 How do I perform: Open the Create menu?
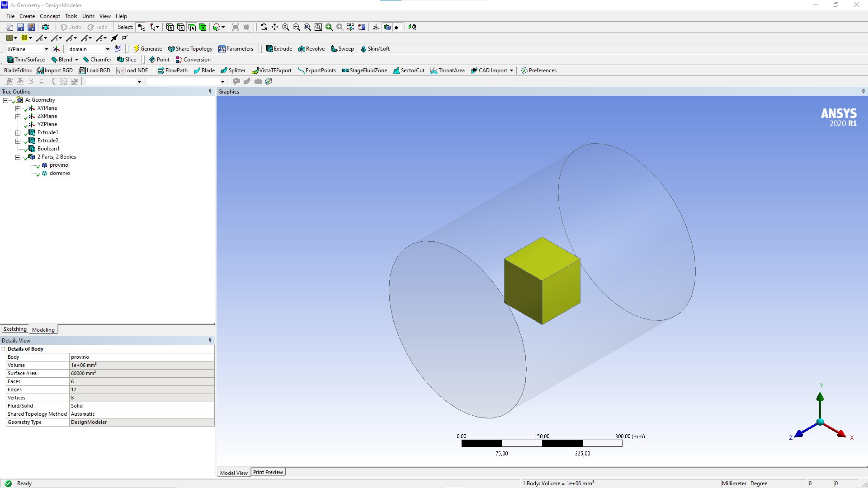[27, 16]
